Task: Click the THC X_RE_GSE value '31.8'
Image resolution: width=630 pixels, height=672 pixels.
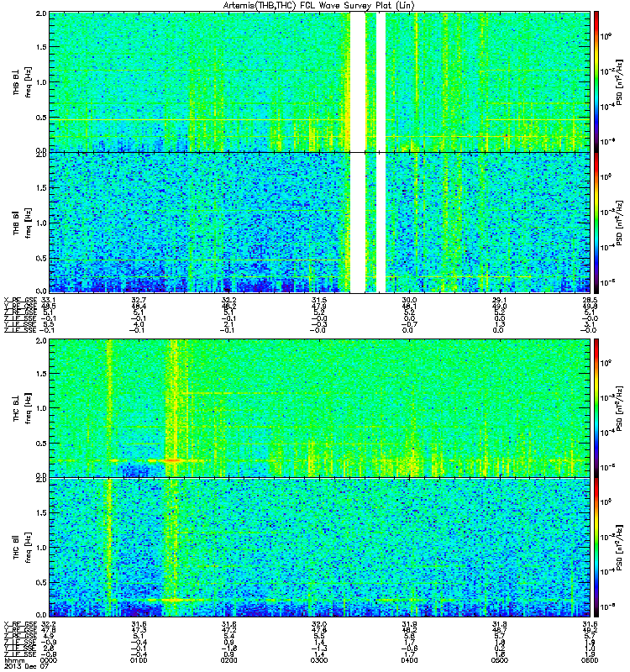Action: (x=499, y=624)
